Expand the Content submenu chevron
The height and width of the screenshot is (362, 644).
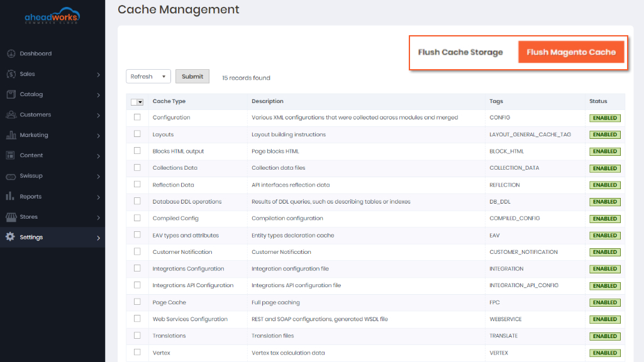tap(99, 156)
